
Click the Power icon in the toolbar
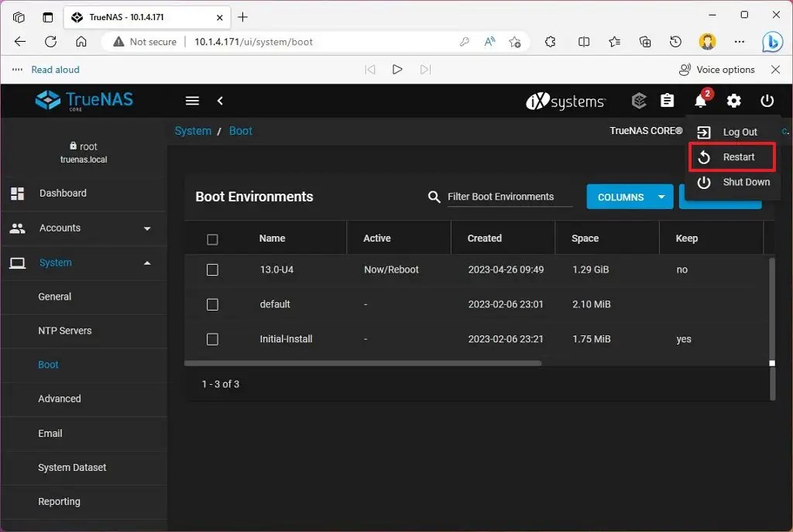pos(767,101)
